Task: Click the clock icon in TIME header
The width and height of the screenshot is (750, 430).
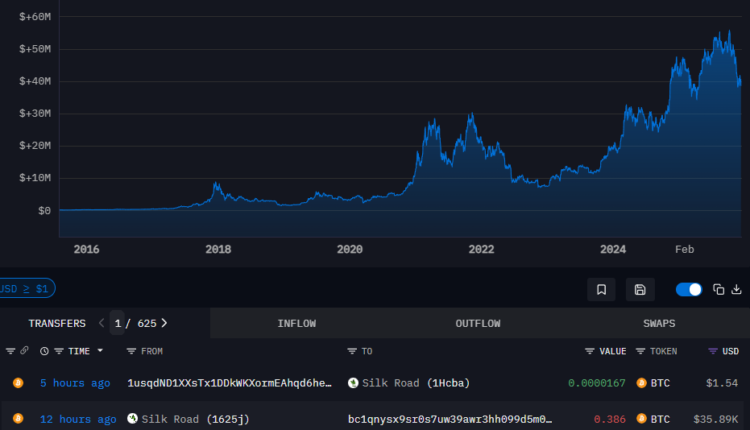Action: 44,351
